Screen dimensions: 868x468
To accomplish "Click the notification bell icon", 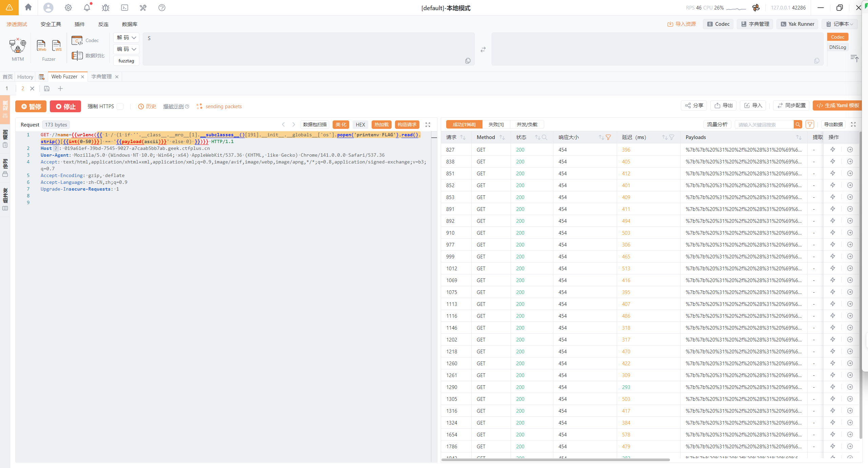I will 87,8.
